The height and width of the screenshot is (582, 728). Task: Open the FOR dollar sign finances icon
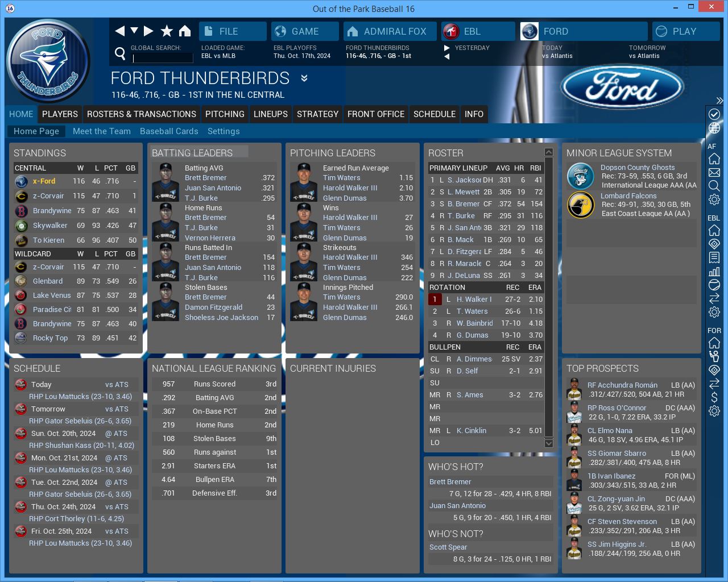[x=714, y=397]
